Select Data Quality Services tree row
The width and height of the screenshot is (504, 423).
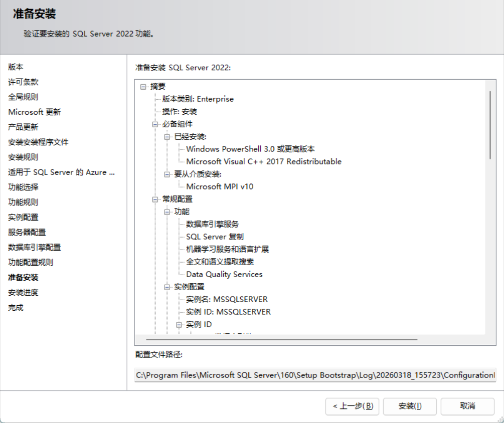click(224, 274)
